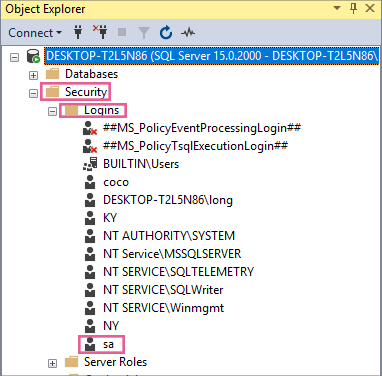Viewport: 382px width, 376px height.
Task: Click the disabled-login icon beside ##MS_PolicyEventProcessingLogin##
Action: 90,128
